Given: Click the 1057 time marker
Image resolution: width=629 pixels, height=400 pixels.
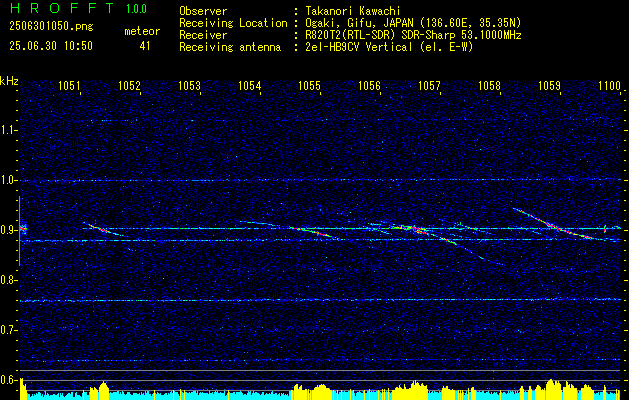Looking at the screenshot, I should click(429, 85).
